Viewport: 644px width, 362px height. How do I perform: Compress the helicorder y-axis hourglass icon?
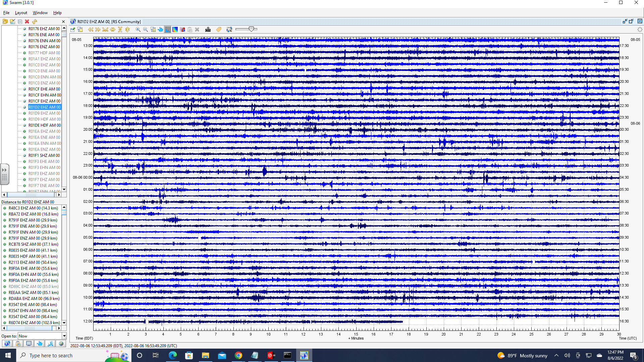point(120,29)
